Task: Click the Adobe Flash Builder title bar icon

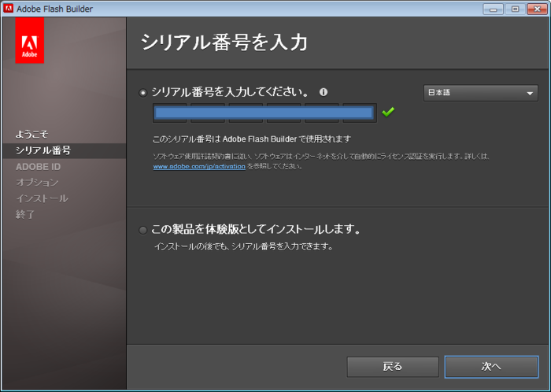Action: (x=8, y=9)
